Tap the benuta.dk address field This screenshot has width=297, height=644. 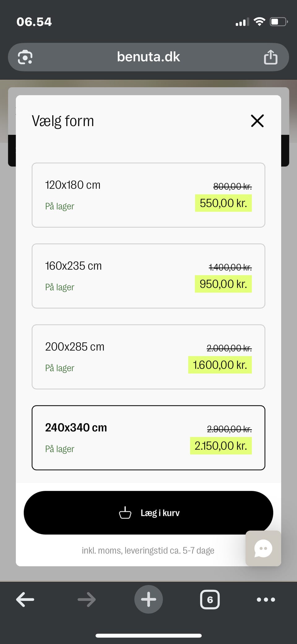pyautogui.click(x=148, y=57)
